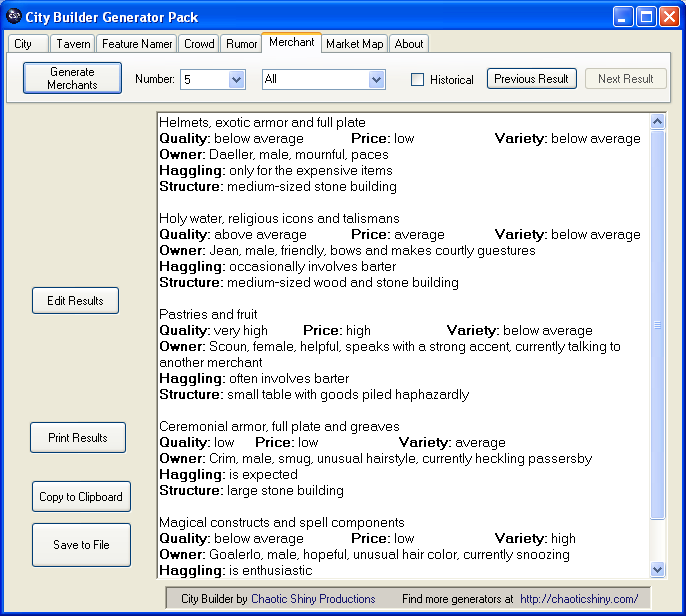686x616 pixels.
Task: Select the Feature Namer tab
Action: (136, 44)
